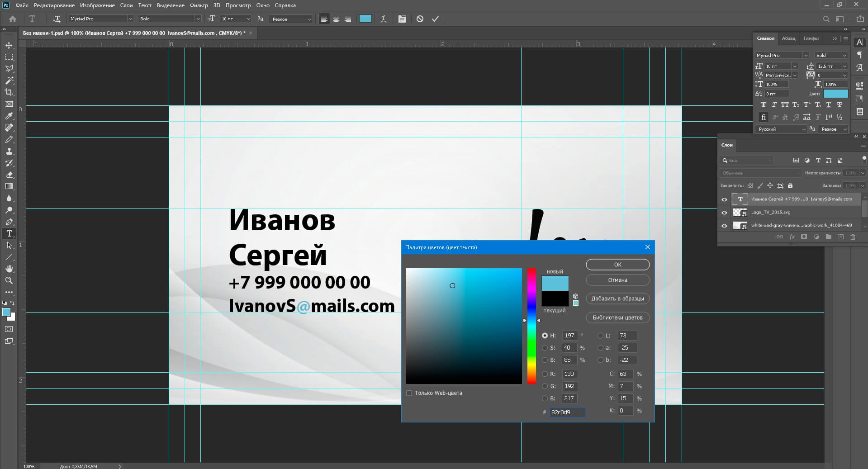Select the Polygonal Lasso tool
Screen dimensions: 868x469
click(x=9, y=69)
